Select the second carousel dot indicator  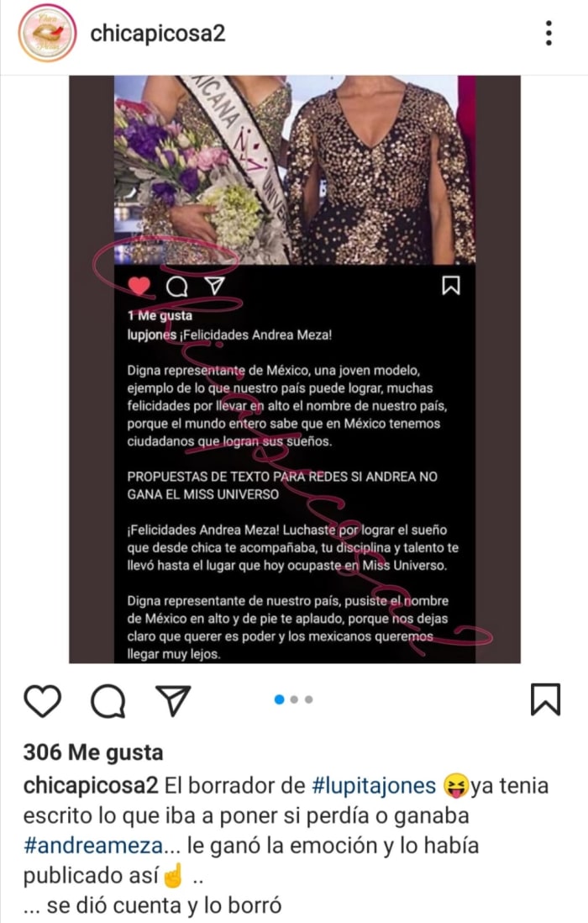point(294,699)
